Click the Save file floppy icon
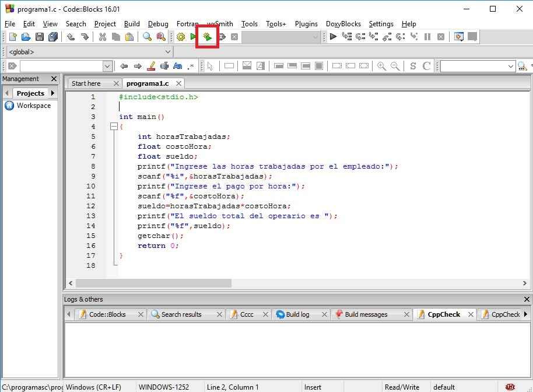 [40, 37]
